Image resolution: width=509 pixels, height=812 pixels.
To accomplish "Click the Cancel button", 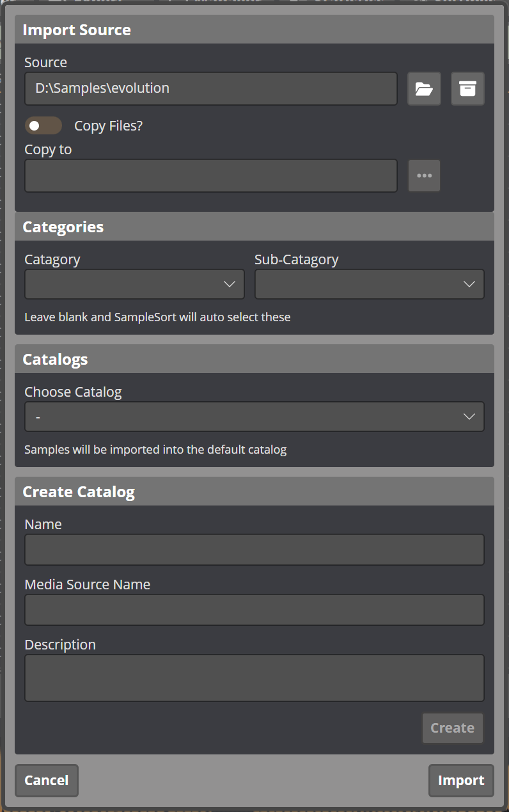I will point(46,781).
